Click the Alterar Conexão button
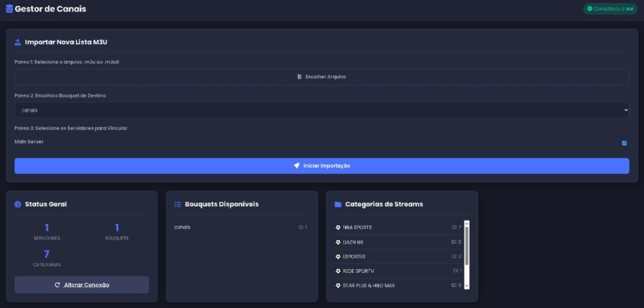The height and width of the screenshot is (308, 644). [82, 285]
